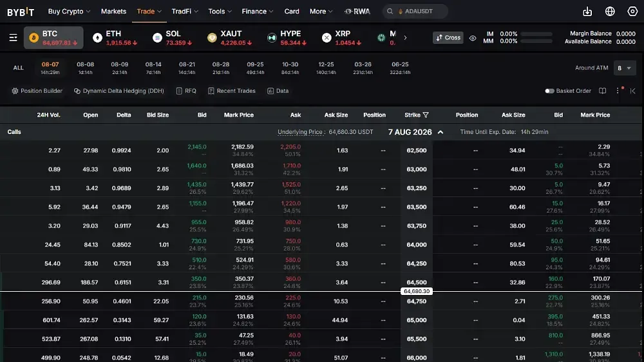The image size is (644, 362).
Task: Select the XRP coin icon
Action: tap(327, 38)
